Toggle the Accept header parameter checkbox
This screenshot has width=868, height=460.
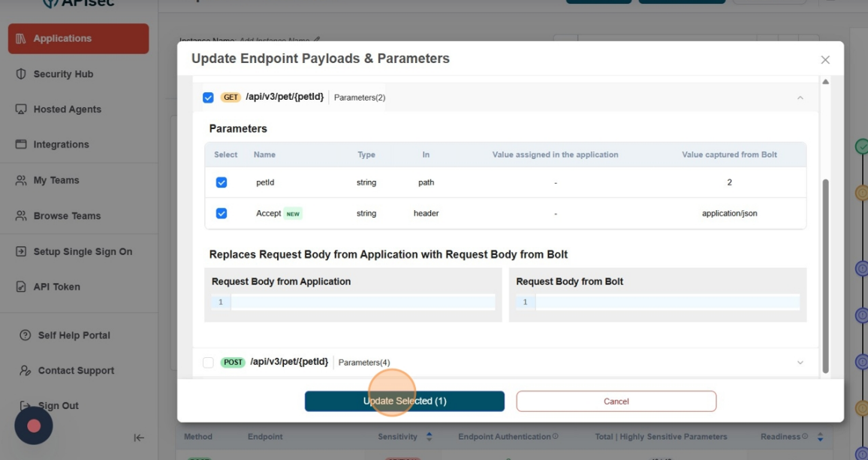(222, 213)
